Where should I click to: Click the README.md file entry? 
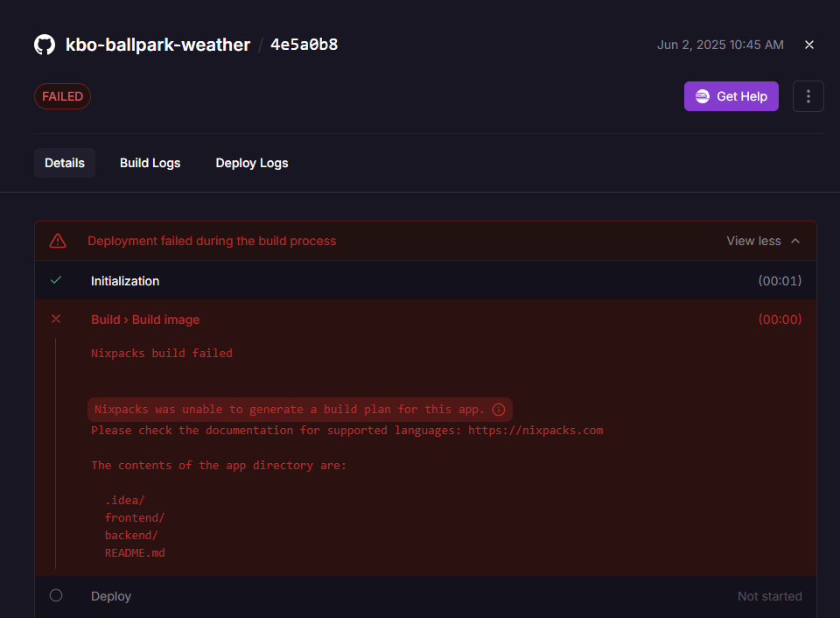click(135, 552)
